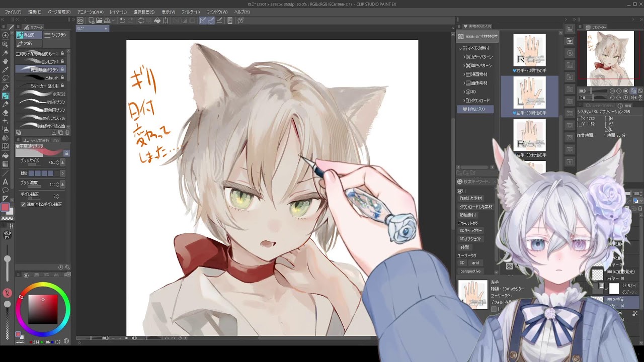This screenshot has height=362, width=644.
Task: Expand the 漫画素材 folder
Action: click(x=464, y=74)
